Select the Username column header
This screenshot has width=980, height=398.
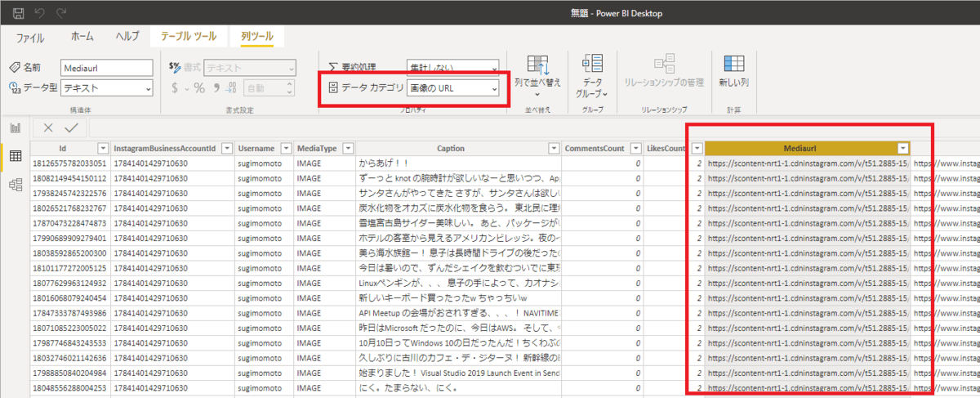point(264,148)
